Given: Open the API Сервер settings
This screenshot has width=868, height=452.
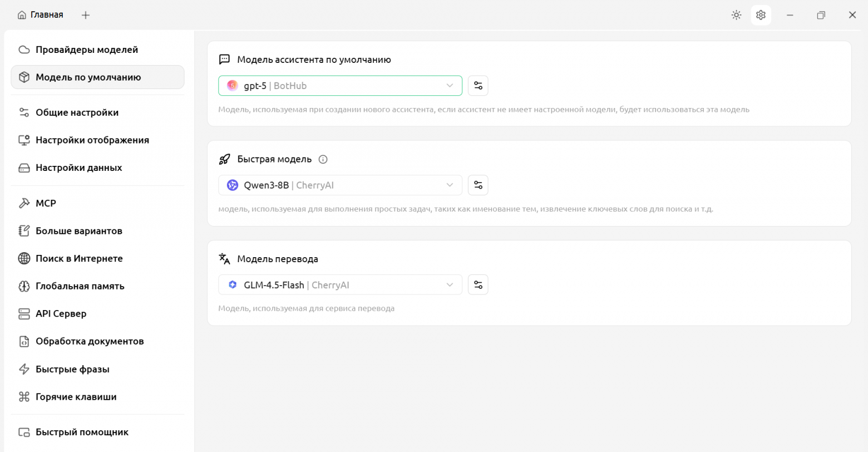Looking at the screenshot, I should [61, 313].
